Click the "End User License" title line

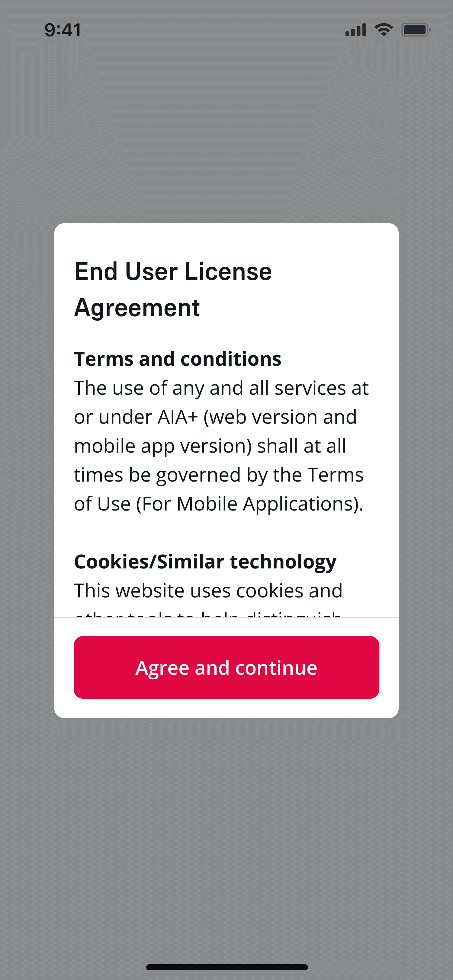(173, 272)
